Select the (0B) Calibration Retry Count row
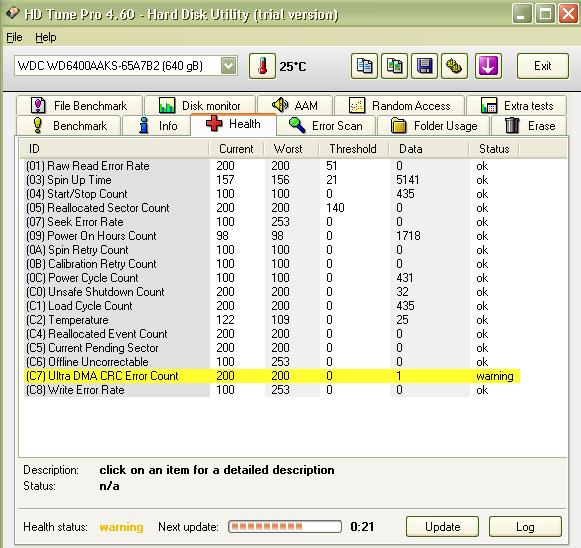This screenshot has width=581, height=548. [272, 264]
